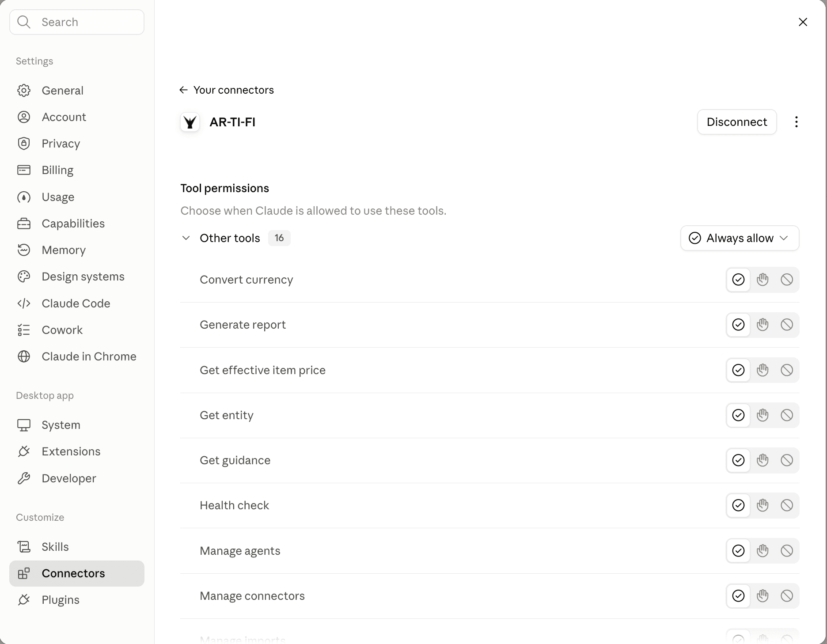
Task: Open Memory settings
Action: [x=77, y=250]
